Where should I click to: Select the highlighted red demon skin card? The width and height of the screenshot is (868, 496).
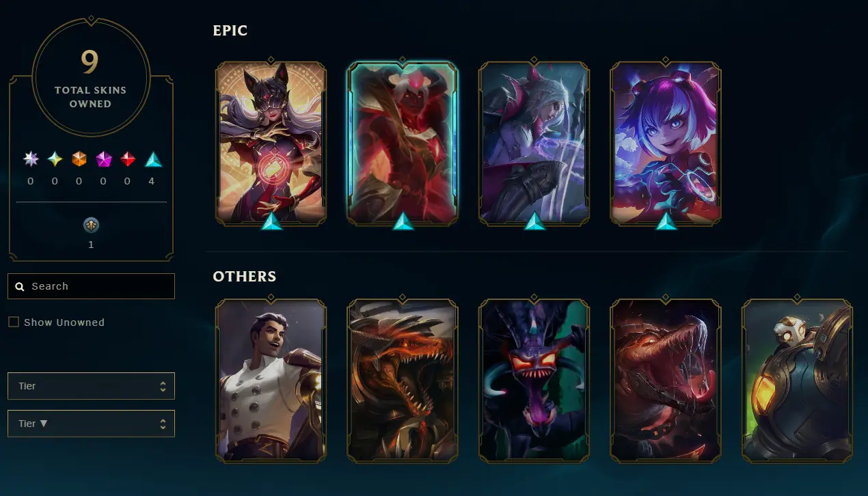click(x=403, y=142)
